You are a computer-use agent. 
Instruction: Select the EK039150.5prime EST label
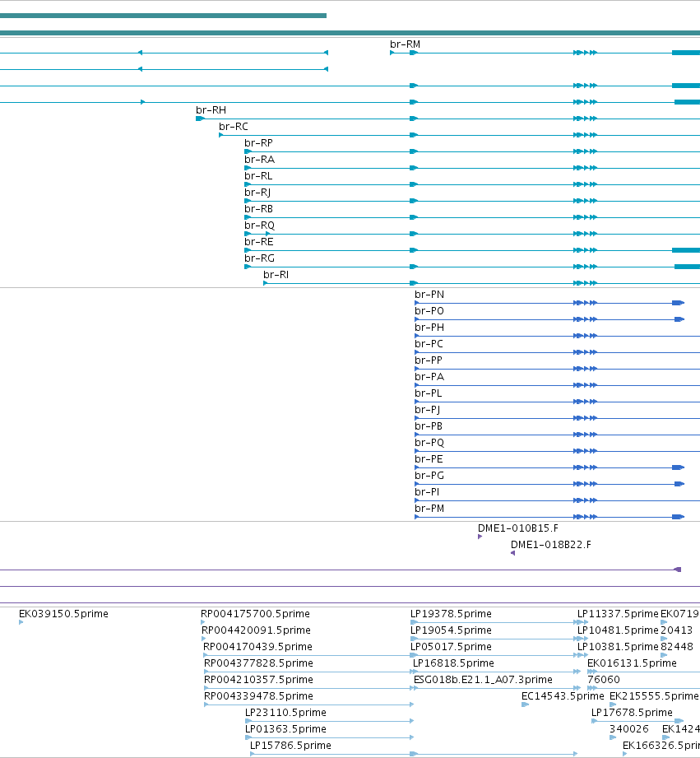[63, 613]
